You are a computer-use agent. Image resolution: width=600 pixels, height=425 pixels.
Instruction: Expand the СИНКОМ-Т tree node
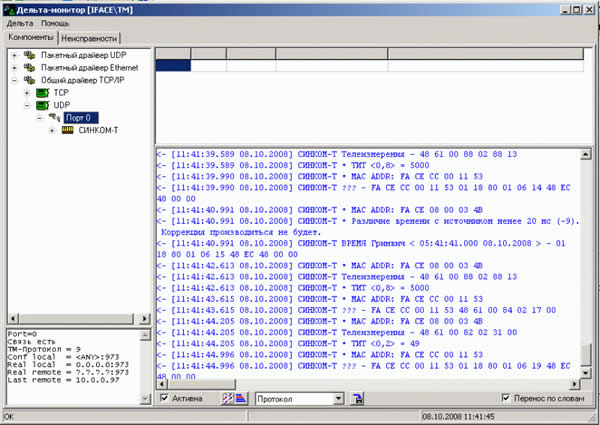[52, 130]
